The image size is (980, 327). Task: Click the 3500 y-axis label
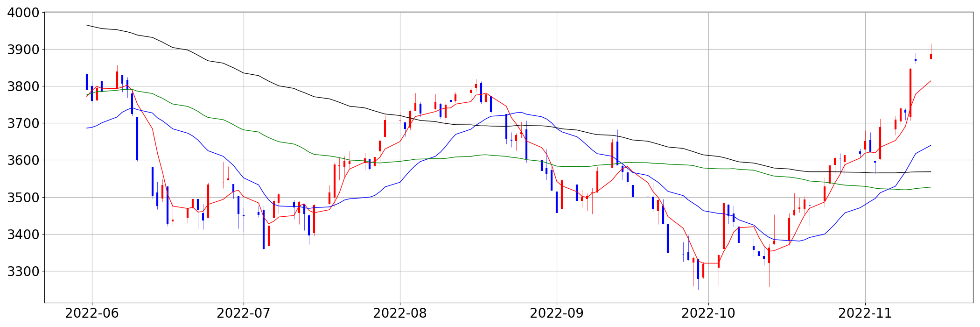[23, 198]
